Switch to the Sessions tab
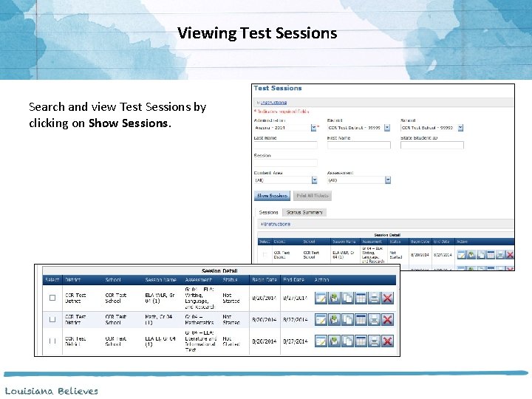 click(x=268, y=212)
